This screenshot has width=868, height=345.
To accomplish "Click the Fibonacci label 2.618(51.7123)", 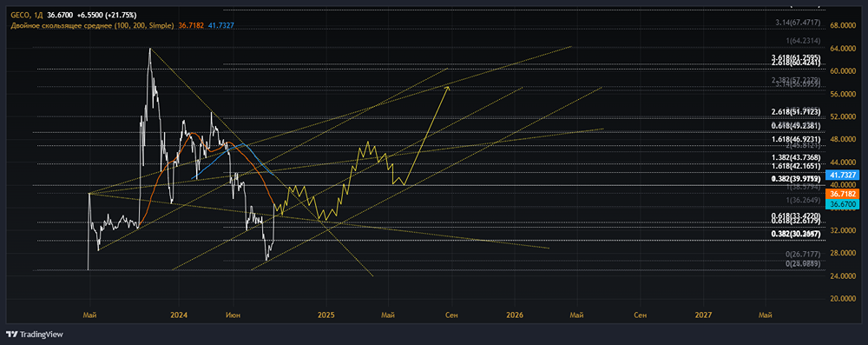I will click(x=795, y=112).
